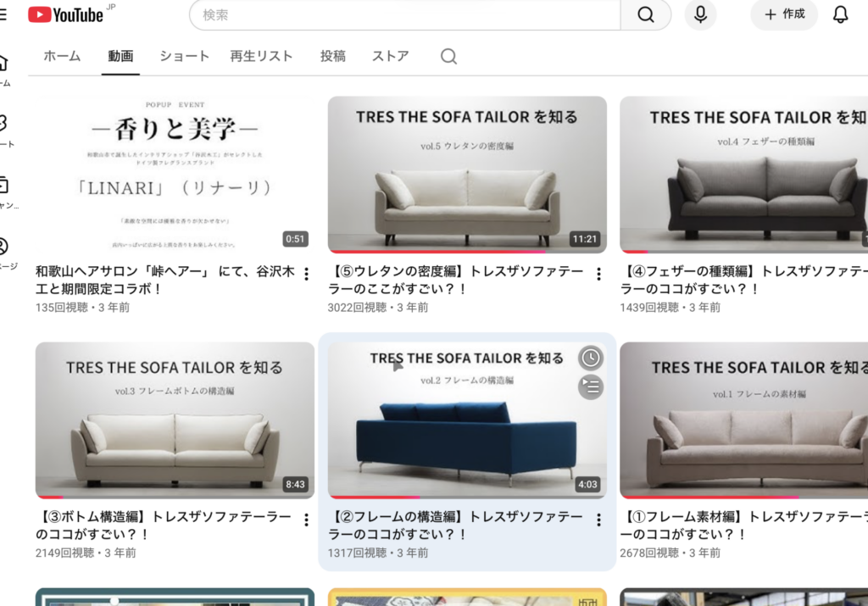Screen dimensions: 868x606
Task: Click 2678回視聴・3 年前 text
Action: (670, 553)
